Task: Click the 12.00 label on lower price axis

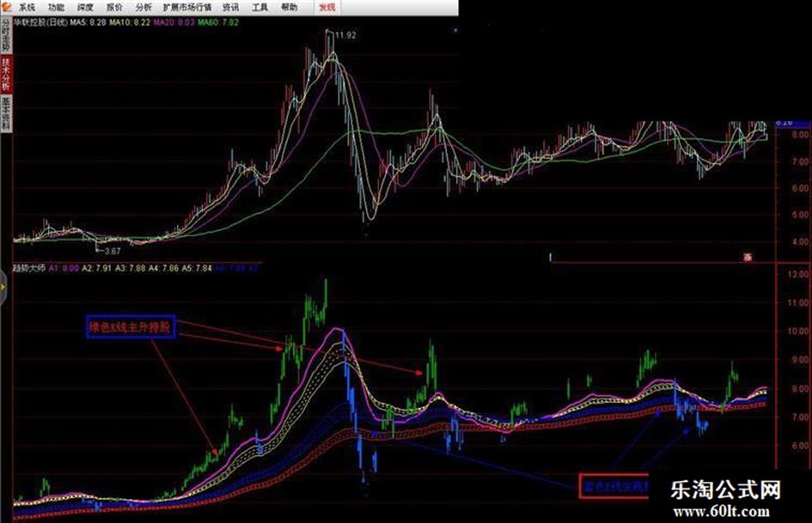Action: pos(798,275)
